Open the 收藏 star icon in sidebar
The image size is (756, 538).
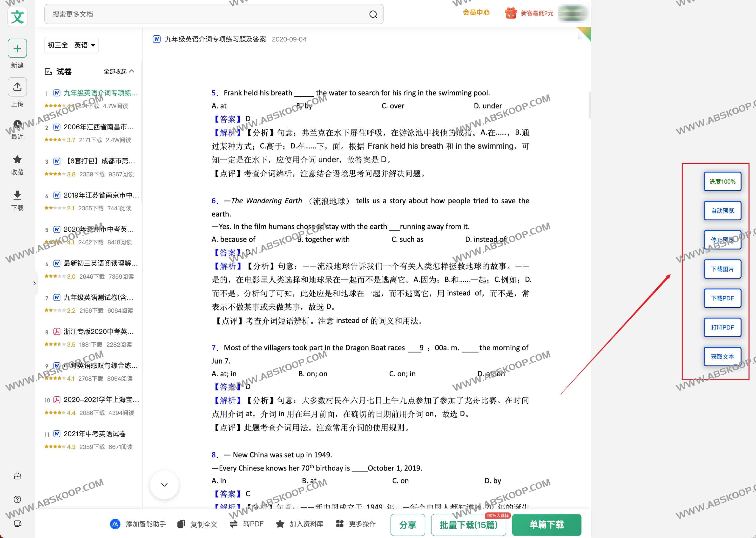17,159
